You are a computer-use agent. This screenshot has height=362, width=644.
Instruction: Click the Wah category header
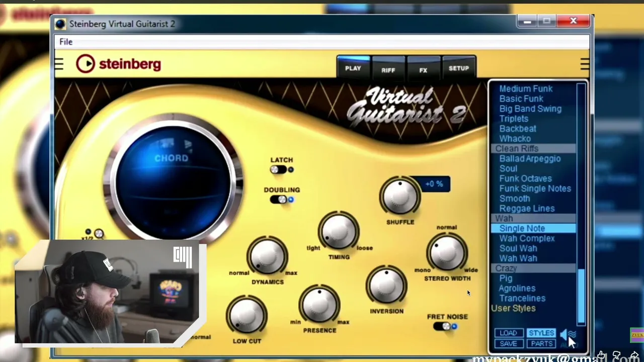(533, 218)
